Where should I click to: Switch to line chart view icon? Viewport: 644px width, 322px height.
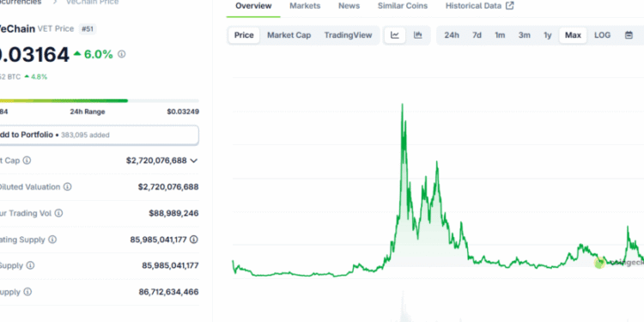coord(395,35)
